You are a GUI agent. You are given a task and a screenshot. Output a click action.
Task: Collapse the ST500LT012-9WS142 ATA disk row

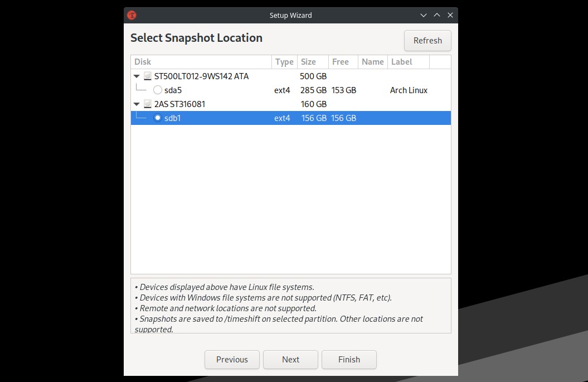coord(137,76)
